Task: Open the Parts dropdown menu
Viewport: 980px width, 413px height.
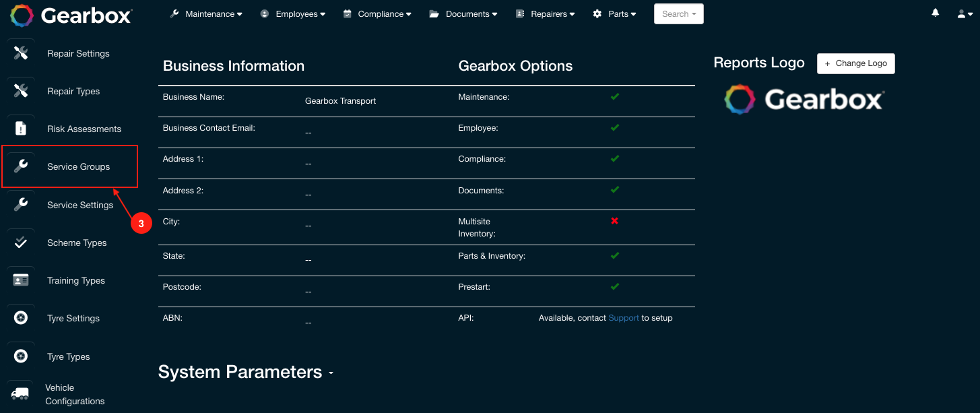Action: point(614,14)
